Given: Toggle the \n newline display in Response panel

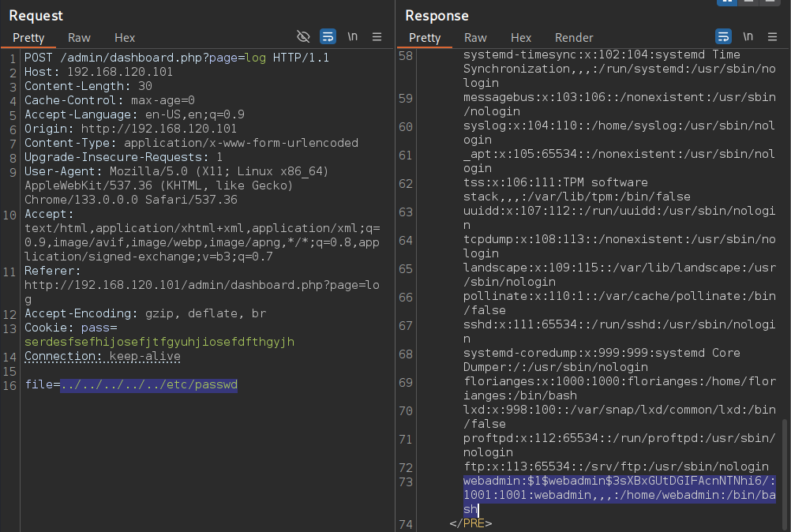Looking at the screenshot, I should [748, 37].
